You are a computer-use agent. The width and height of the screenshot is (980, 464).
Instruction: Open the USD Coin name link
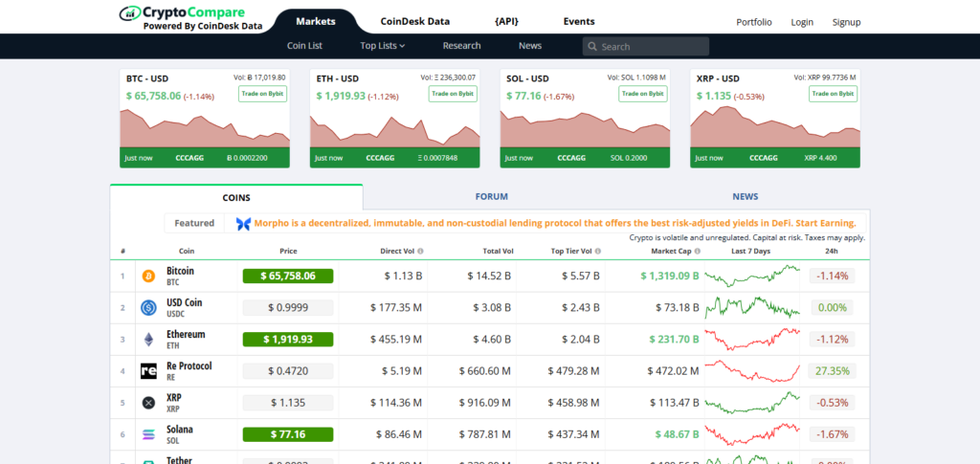point(185,302)
